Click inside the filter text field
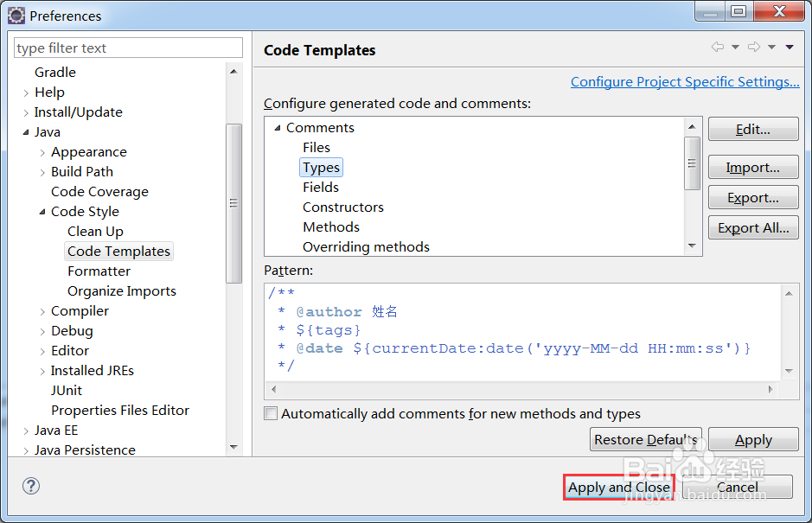The width and height of the screenshot is (812, 523). (x=128, y=48)
